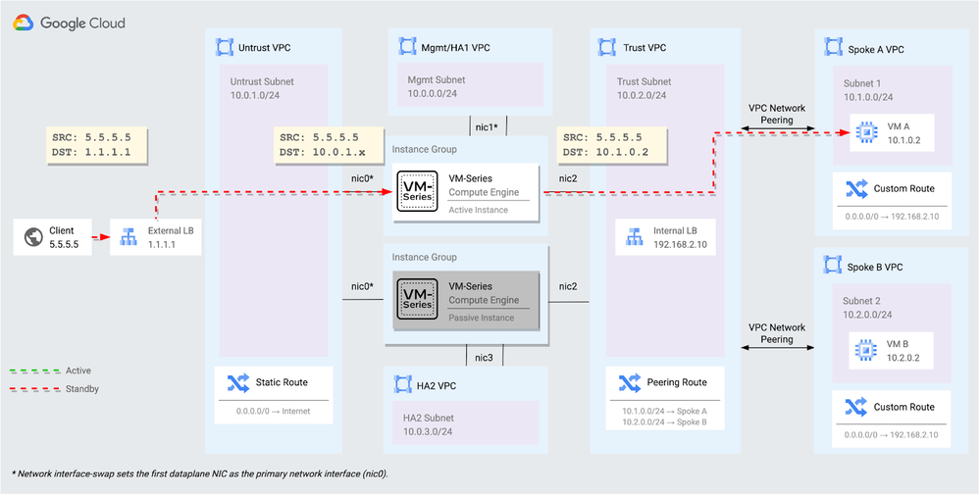980x495 pixels.
Task: Select the Client globe icon
Action: point(31,237)
